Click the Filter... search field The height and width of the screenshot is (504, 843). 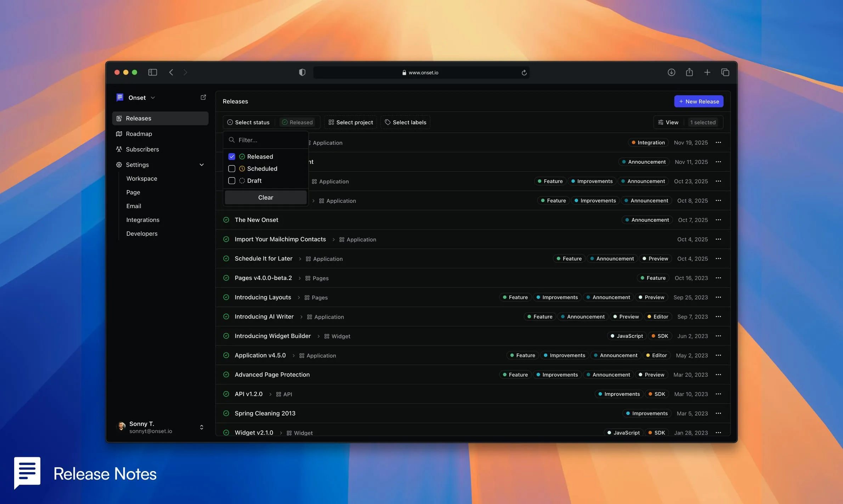pos(266,140)
